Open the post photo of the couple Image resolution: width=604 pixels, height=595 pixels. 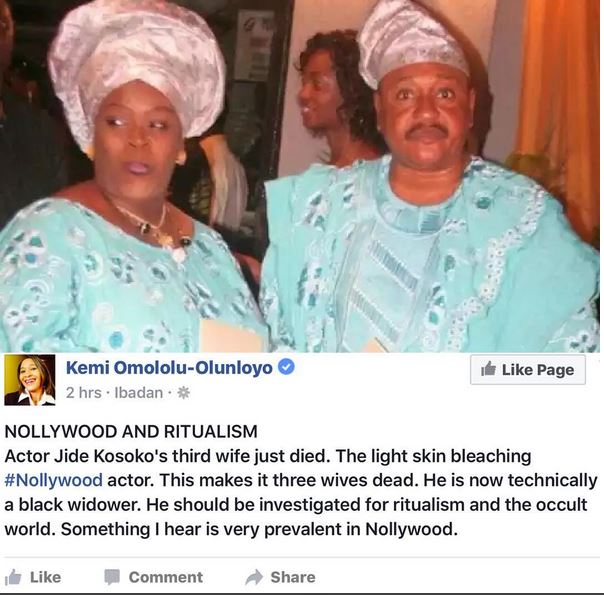(300, 176)
